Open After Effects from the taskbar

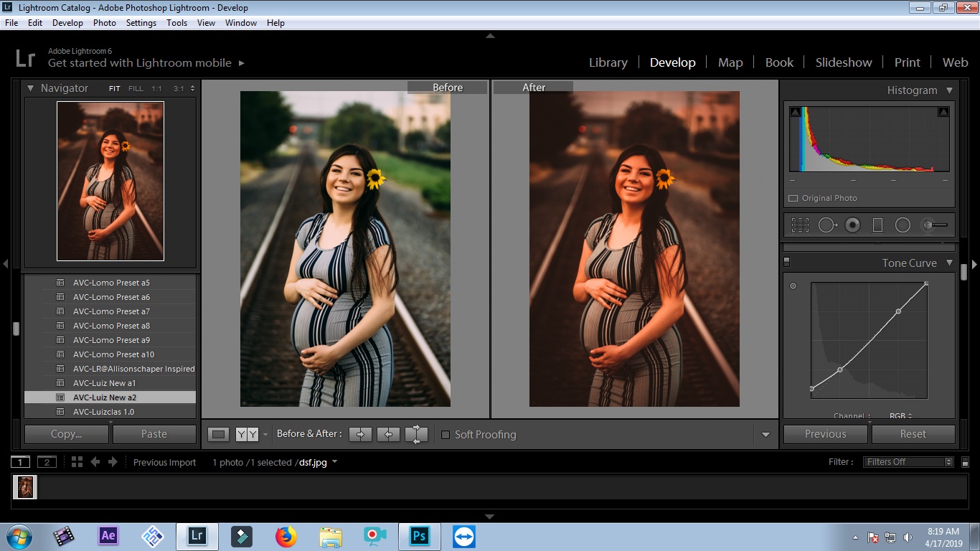tap(108, 536)
